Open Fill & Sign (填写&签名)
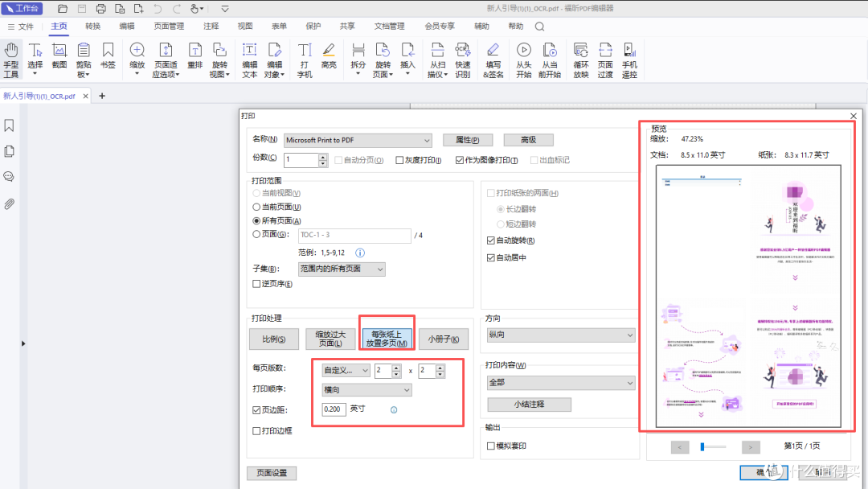 [x=493, y=60]
